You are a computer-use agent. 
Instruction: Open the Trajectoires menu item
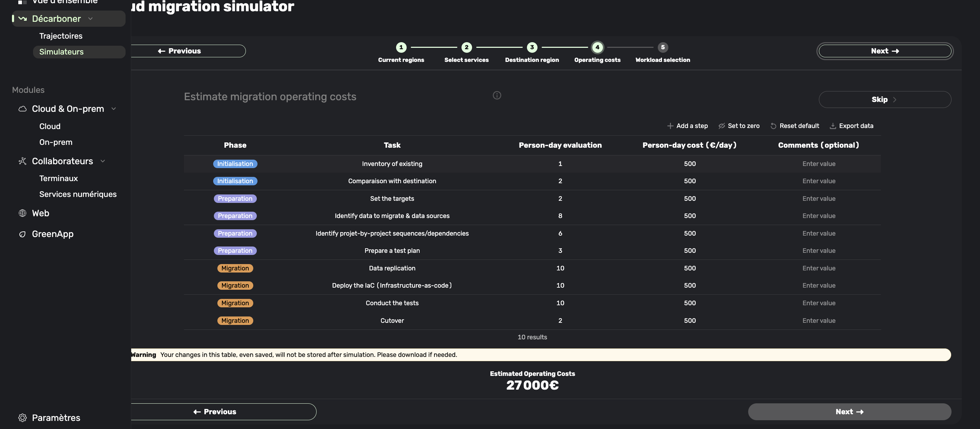click(x=61, y=36)
